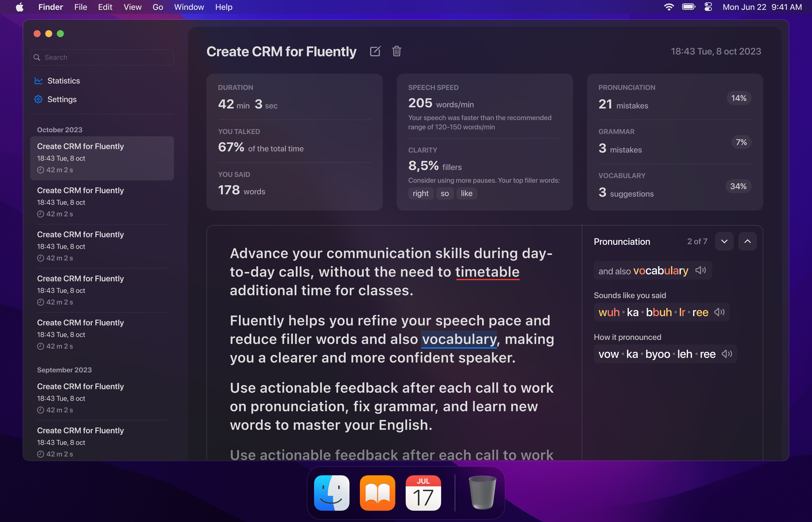
Task: Open Control Center from menu bar
Action: (x=708, y=7)
